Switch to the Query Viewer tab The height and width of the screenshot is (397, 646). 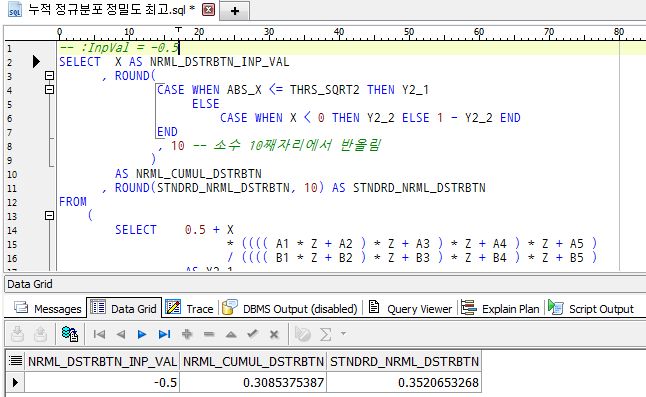(x=410, y=308)
